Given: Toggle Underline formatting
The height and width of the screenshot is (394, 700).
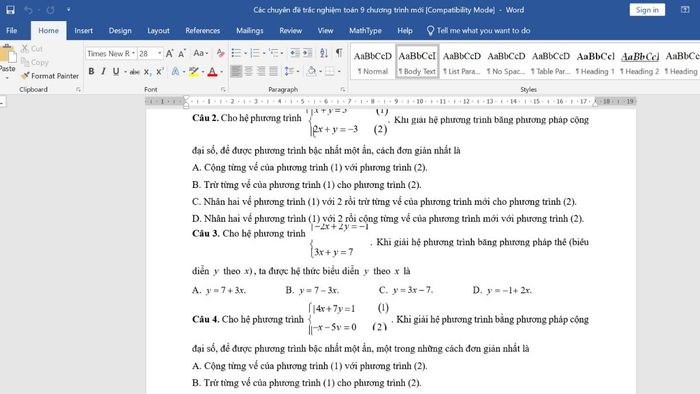Looking at the screenshot, I should [116, 71].
